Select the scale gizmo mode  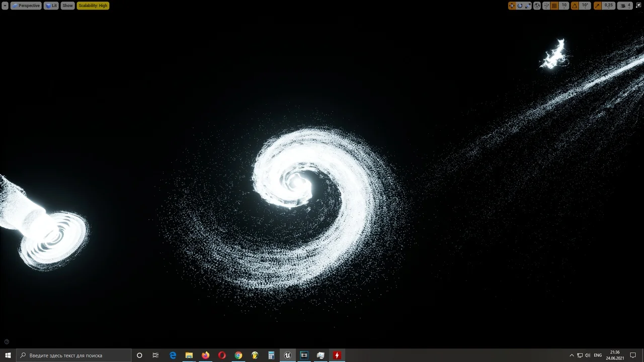(528, 6)
